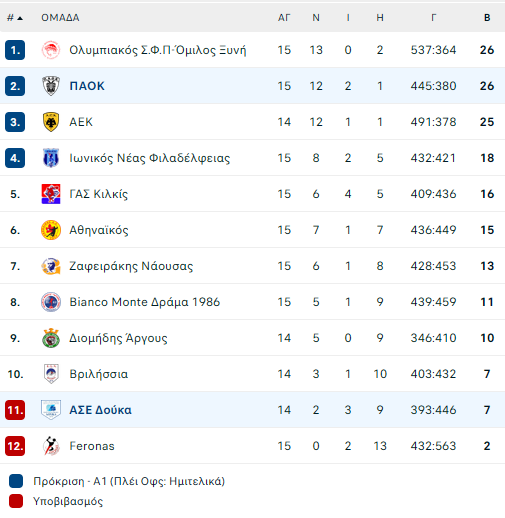This screenshot has height=518, width=505.
Task: Click the Olympiacos team logo
Action: click(51, 50)
